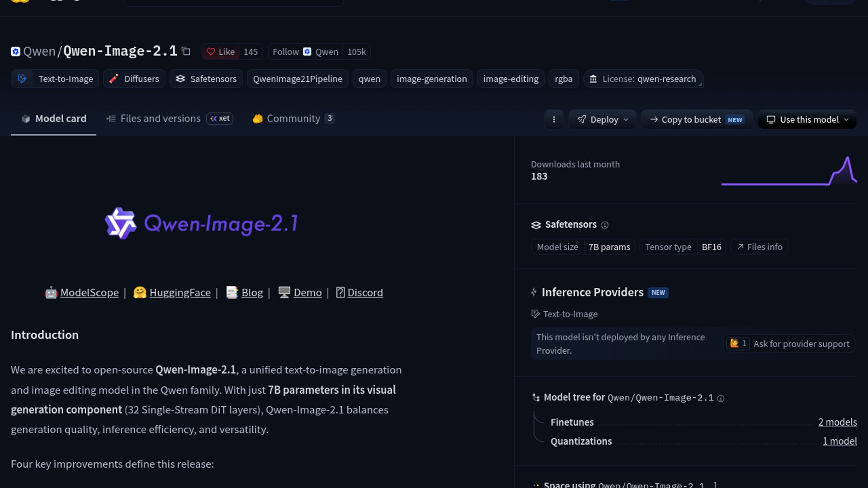Click Ask for provider support
868x488 pixels.
point(788,344)
